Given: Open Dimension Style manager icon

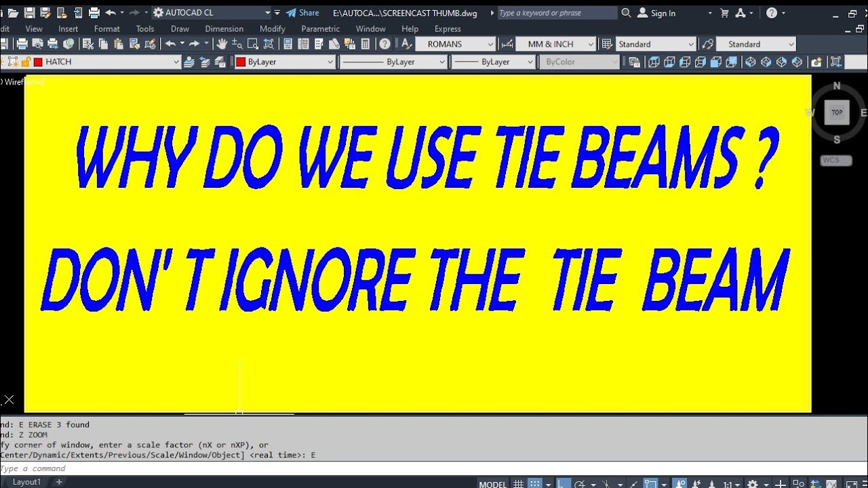Looking at the screenshot, I should [x=507, y=44].
